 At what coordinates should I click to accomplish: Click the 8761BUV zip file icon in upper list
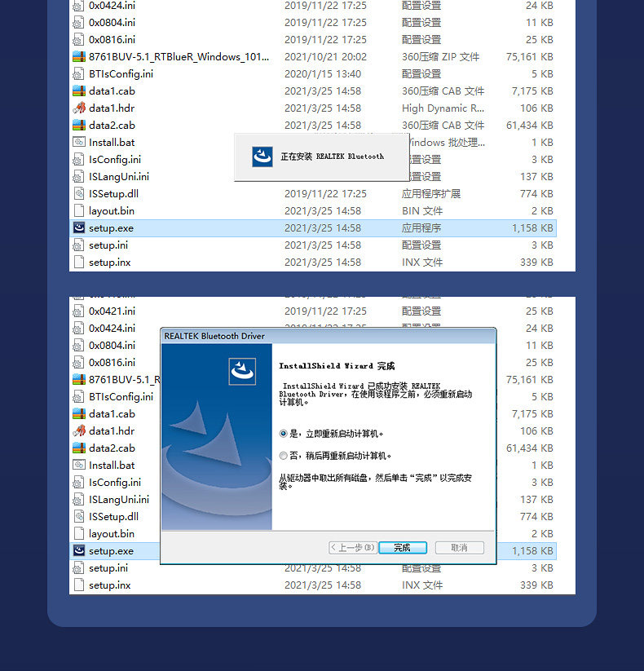(79, 56)
